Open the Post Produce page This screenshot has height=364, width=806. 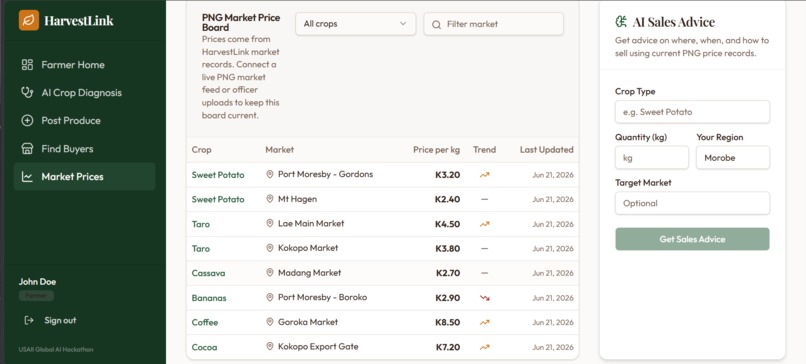tap(84, 121)
